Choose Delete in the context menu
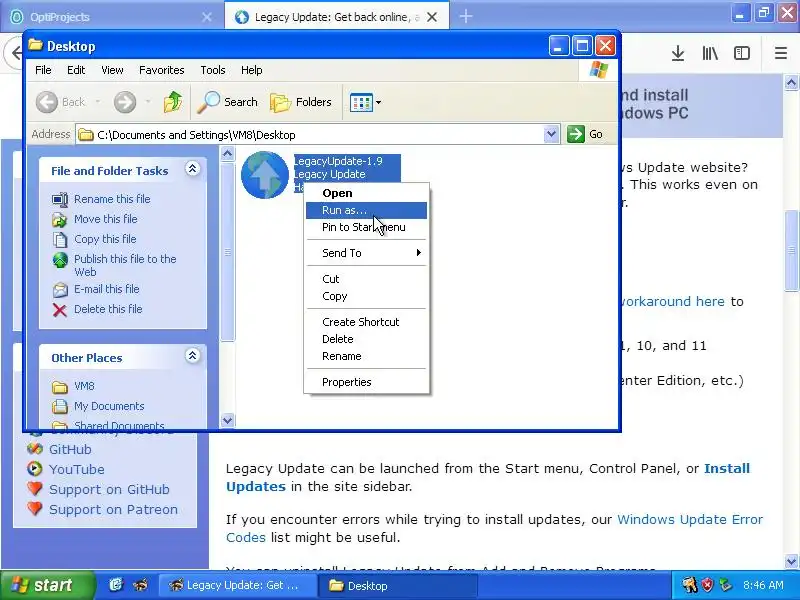 366,339
